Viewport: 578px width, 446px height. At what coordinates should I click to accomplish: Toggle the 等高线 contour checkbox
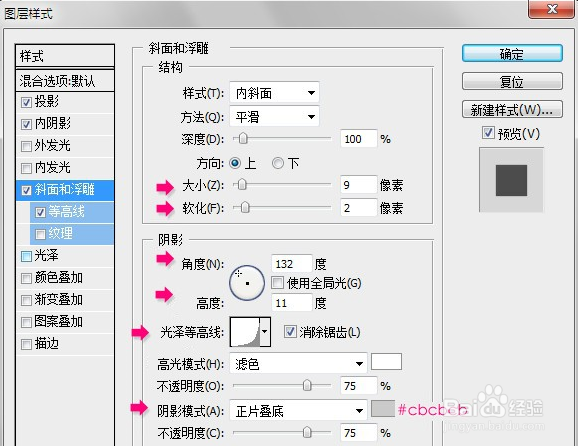pyautogui.click(x=40, y=212)
